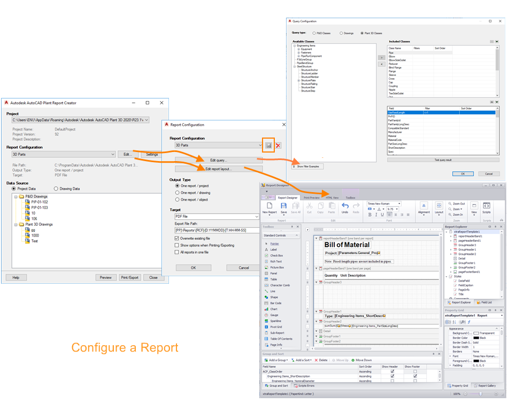Click the Save icon in Report Designer ribbon

(x=283, y=206)
